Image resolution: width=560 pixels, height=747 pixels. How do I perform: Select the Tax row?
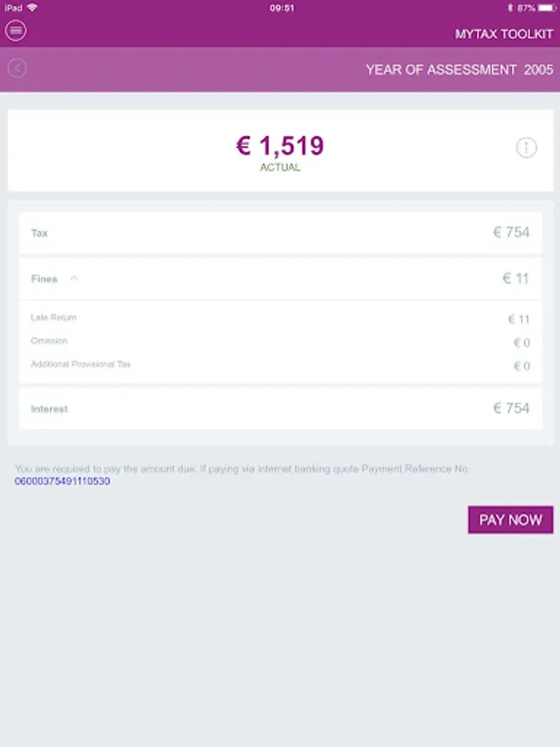tap(280, 233)
